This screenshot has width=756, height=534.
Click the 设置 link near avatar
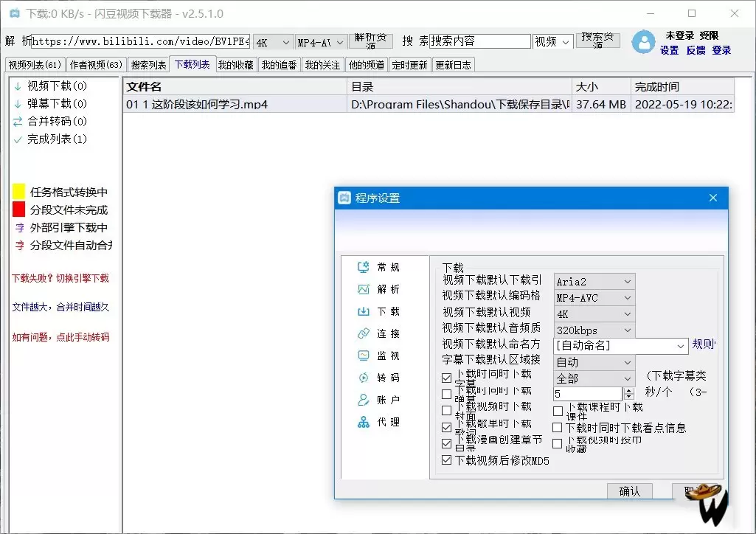pyautogui.click(x=669, y=50)
